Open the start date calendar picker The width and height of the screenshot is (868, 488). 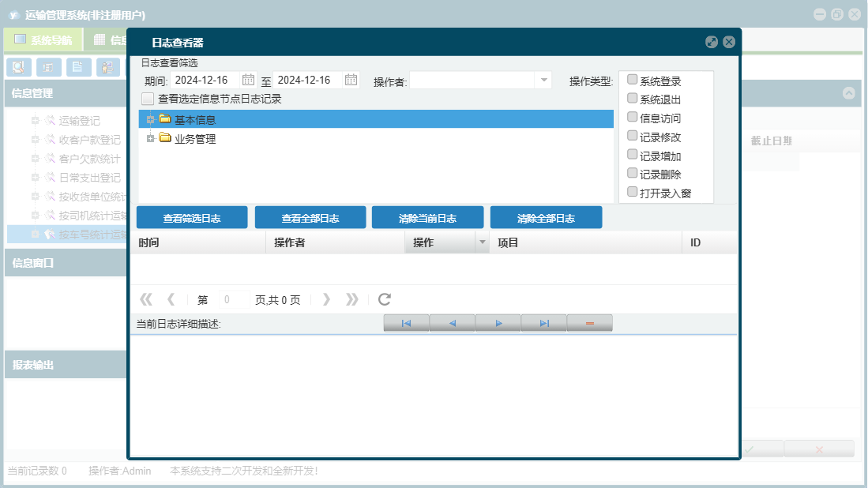pyautogui.click(x=248, y=80)
